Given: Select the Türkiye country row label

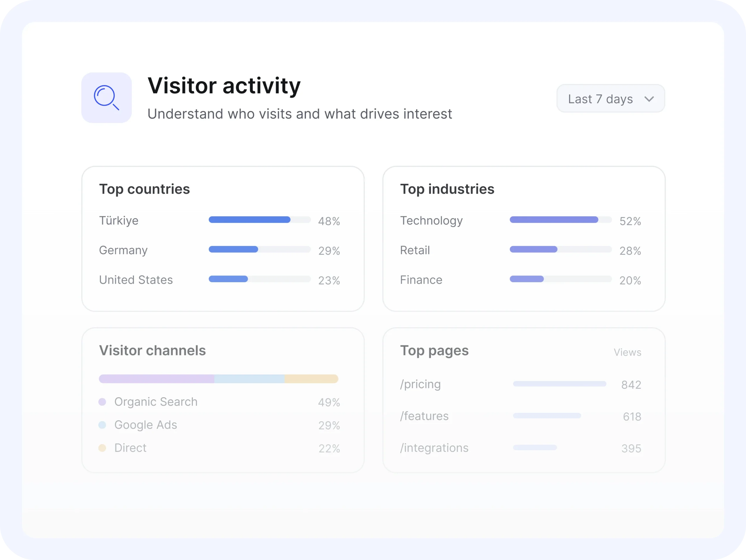Looking at the screenshot, I should 119,221.
